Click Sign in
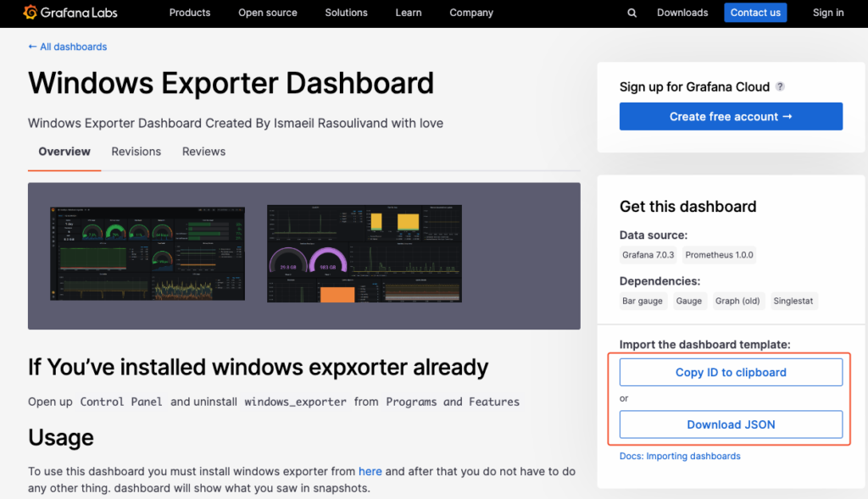 point(828,13)
